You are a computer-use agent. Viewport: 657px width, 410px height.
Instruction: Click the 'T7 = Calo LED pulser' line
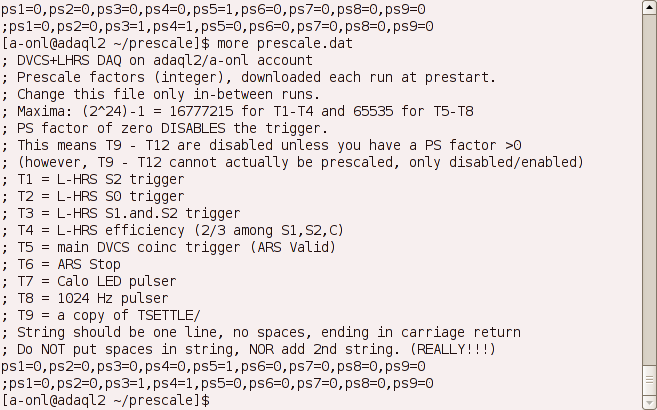[89, 281]
